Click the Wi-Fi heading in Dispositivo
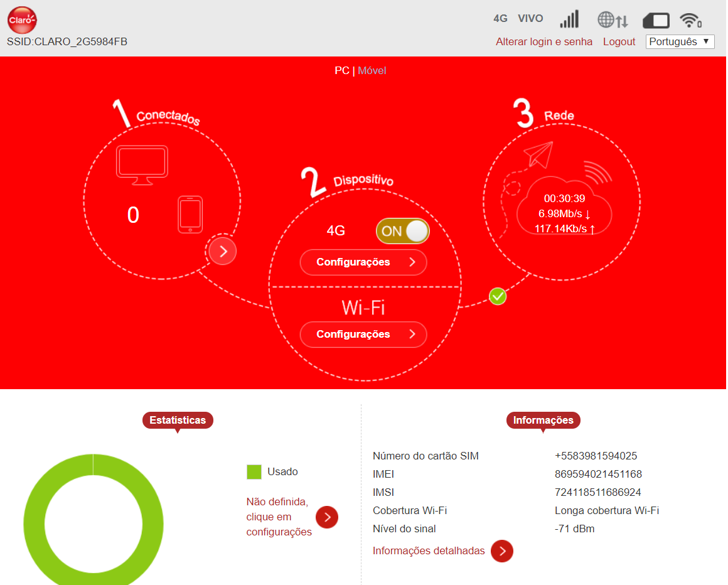This screenshot has height=585, width=728. pyautogui.click(x=363, y=308)
